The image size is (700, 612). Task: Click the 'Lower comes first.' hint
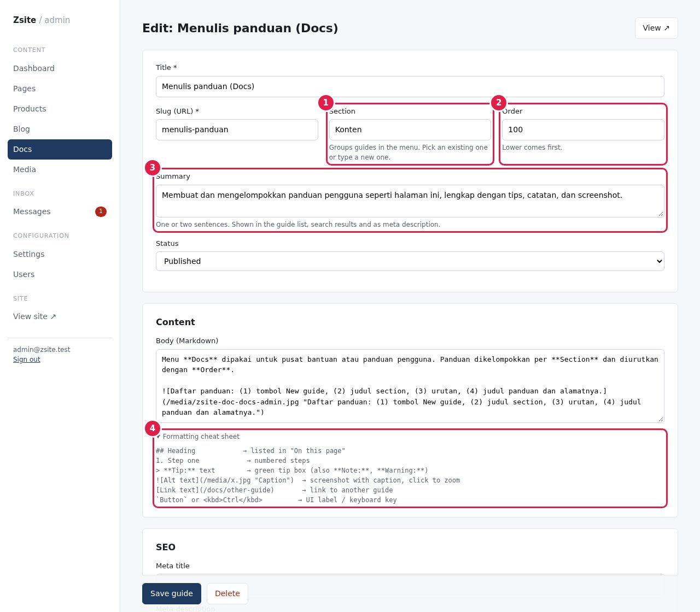click(532, 148)
